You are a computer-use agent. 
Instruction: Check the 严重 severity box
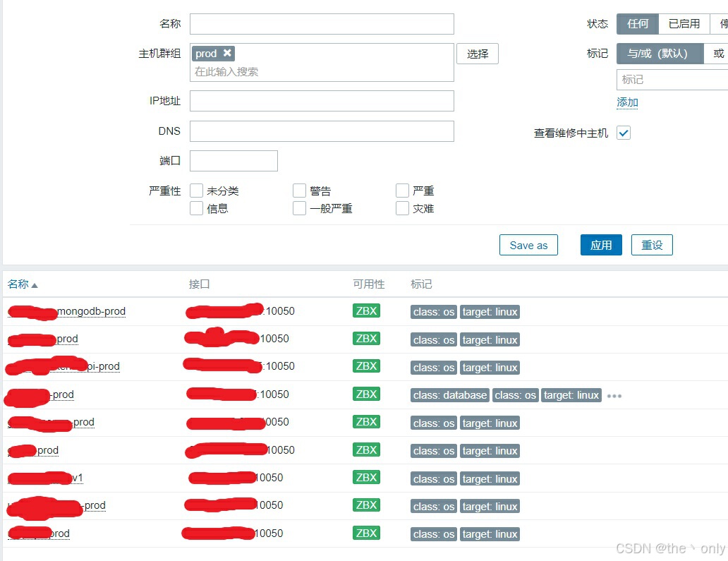click(402, 191)
